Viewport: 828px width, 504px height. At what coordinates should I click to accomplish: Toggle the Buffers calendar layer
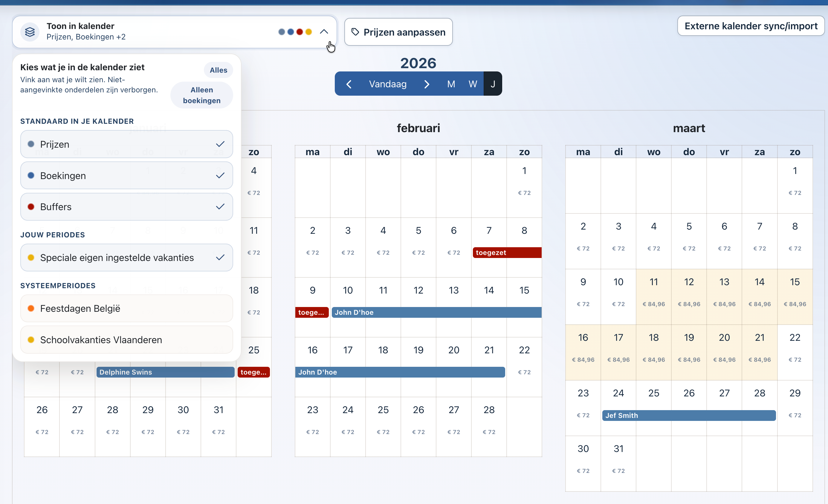pos(127,207)
